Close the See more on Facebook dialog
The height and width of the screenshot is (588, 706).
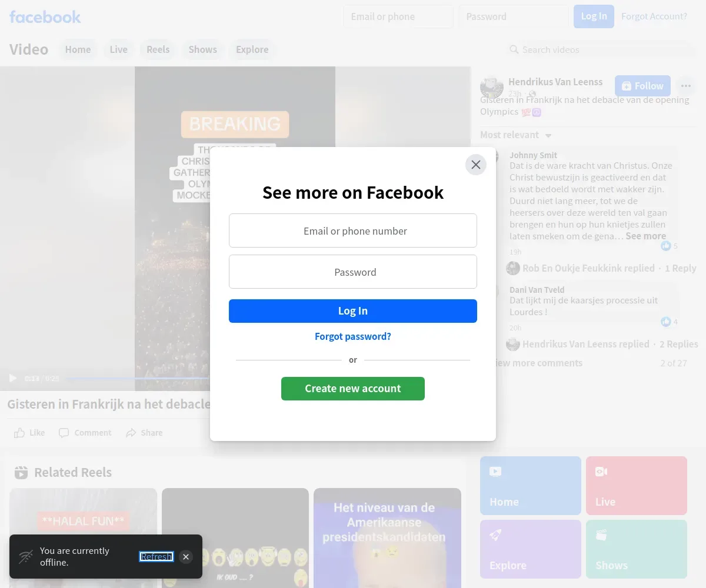point(476,165)
